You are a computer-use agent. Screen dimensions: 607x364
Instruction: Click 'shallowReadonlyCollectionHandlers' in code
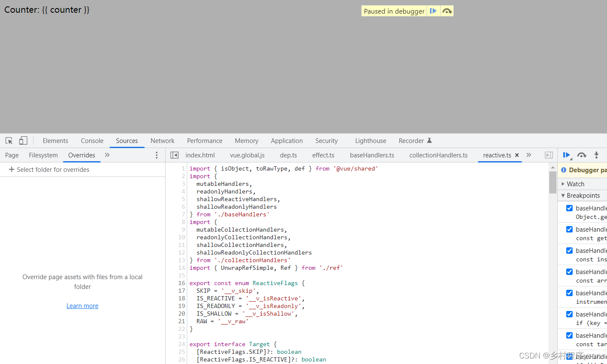click(x=254, y=252)
